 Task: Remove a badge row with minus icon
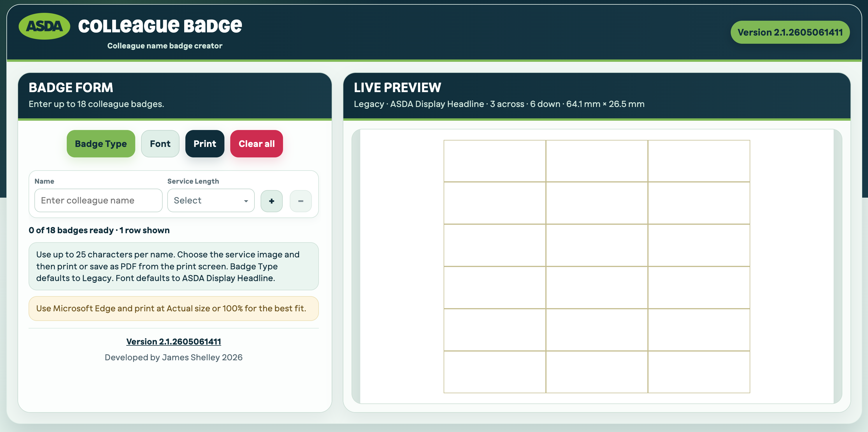[301, 201]
